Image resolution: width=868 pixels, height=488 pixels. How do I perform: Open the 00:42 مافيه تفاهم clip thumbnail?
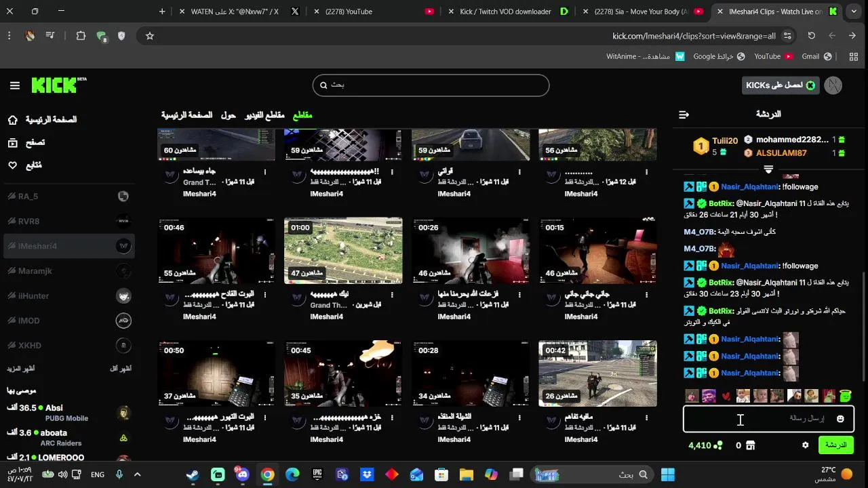tap(597, 373)
